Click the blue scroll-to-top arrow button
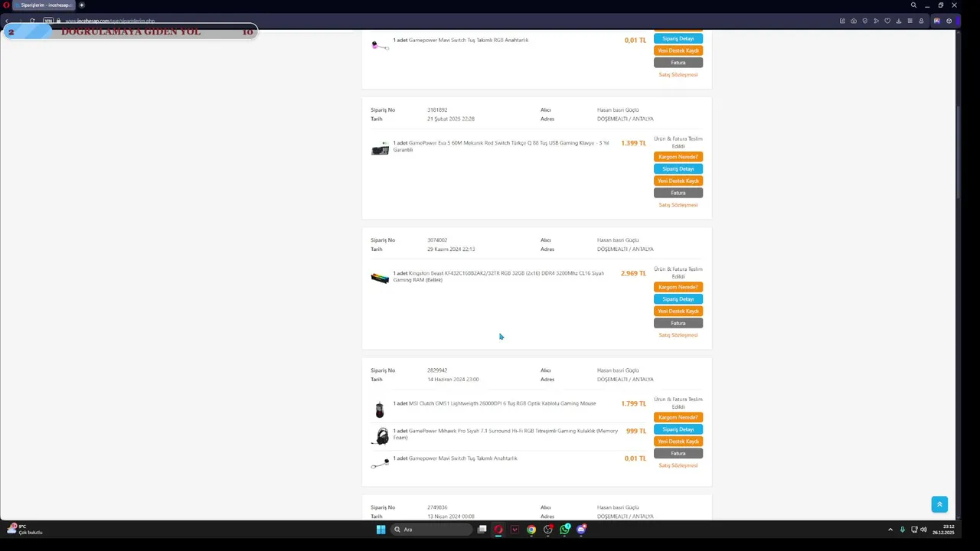Image resolution: width=980 pixels, height=551 pixels. (939, 504)
